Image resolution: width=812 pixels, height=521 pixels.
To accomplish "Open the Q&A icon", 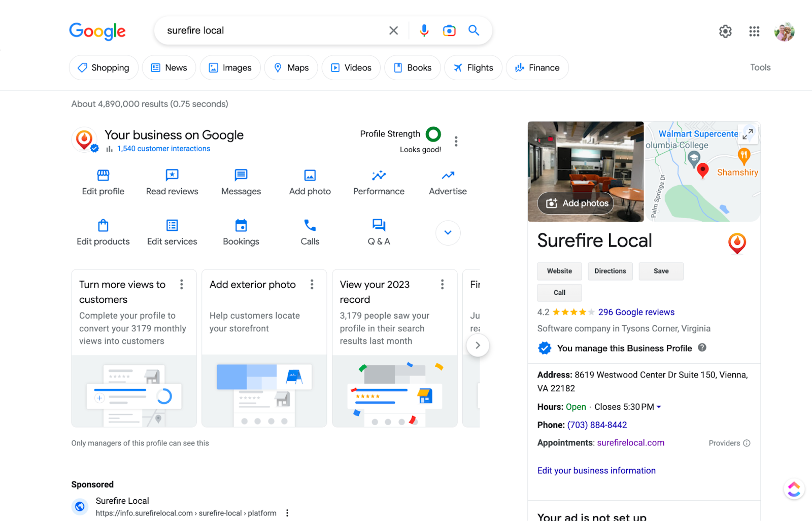I will pos(379,226).
